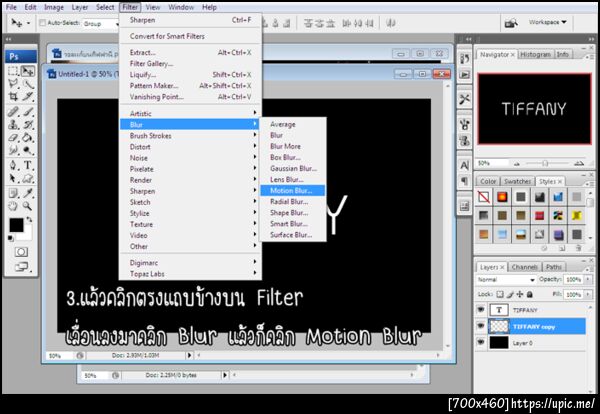
Task: Switch to the Swatches tab
Action: click(517, 181)
